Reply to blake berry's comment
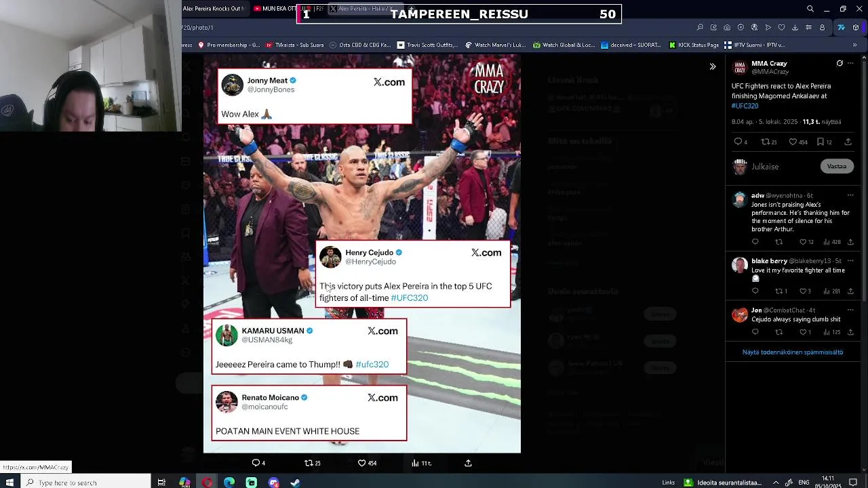The width and height of the screenshot is (868, 488). (x=755, y=291)
